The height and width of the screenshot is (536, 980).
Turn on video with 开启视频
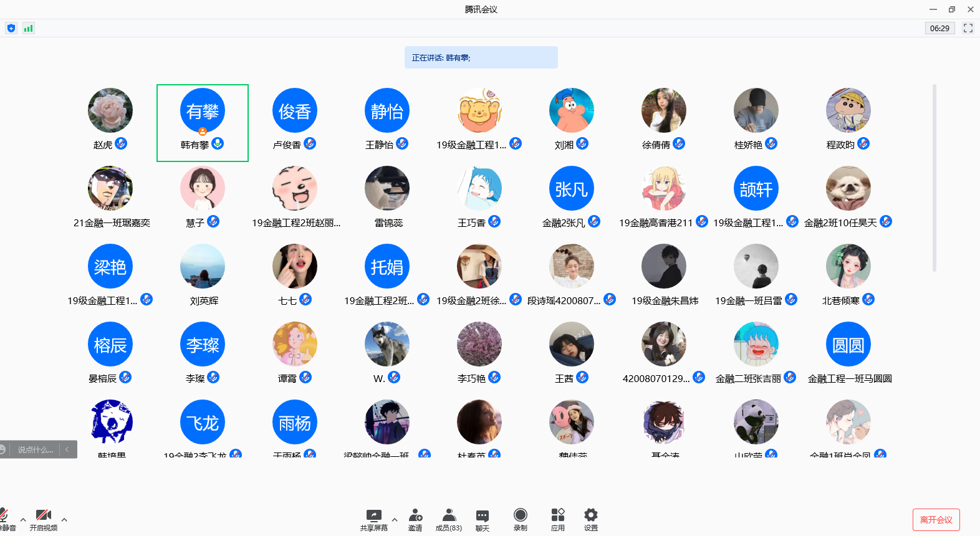[44, 519]
